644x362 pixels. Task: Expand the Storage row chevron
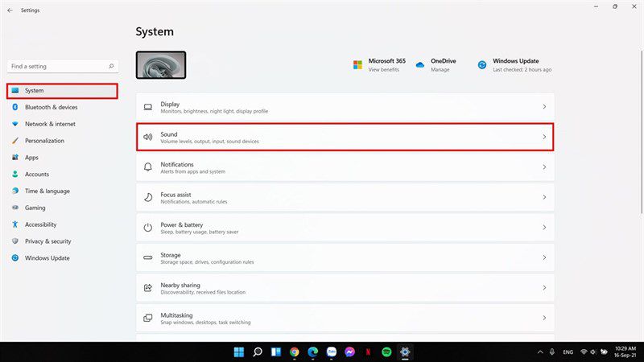544,257
